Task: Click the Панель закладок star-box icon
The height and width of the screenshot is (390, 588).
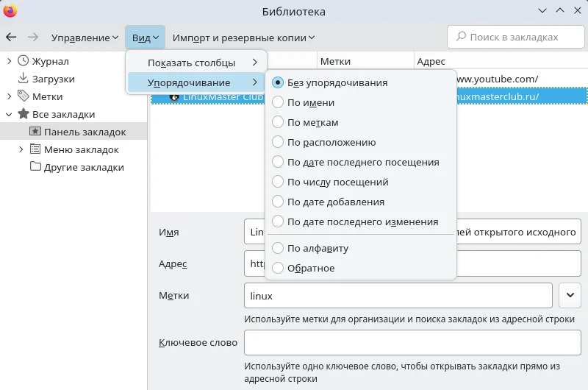Action: [35, 132]
